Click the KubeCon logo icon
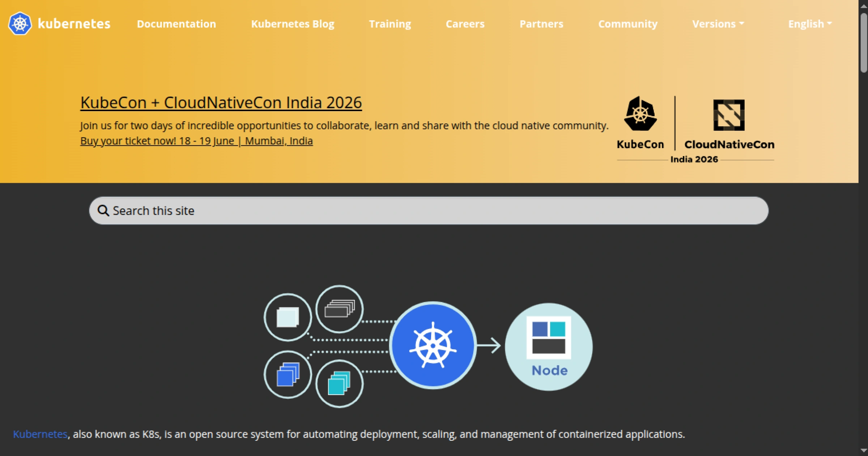868x456 pixels. 641,114
